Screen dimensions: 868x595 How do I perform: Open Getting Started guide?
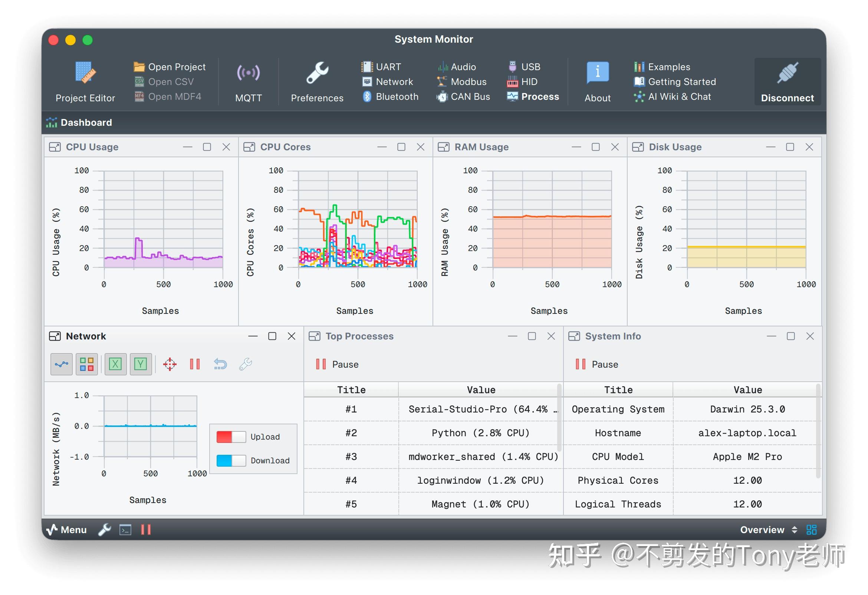[x=674, y=82]
